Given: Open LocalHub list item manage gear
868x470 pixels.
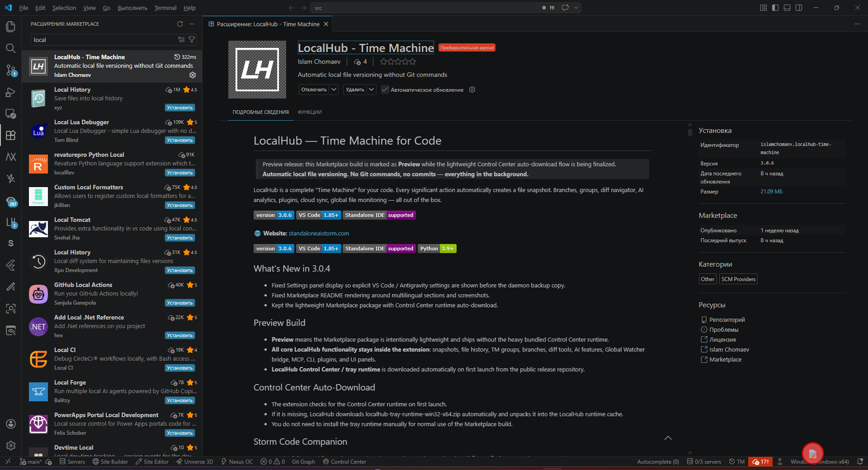Looking at the screenshot, I should [193, 75].
